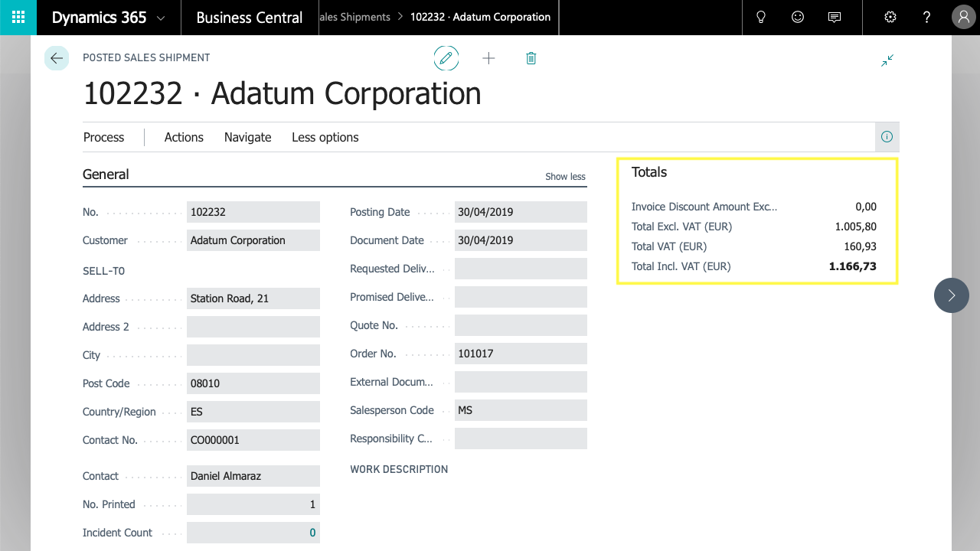Screen dimensions: 980x551
Task: Open the help question mark
Action: pos(926,18)
